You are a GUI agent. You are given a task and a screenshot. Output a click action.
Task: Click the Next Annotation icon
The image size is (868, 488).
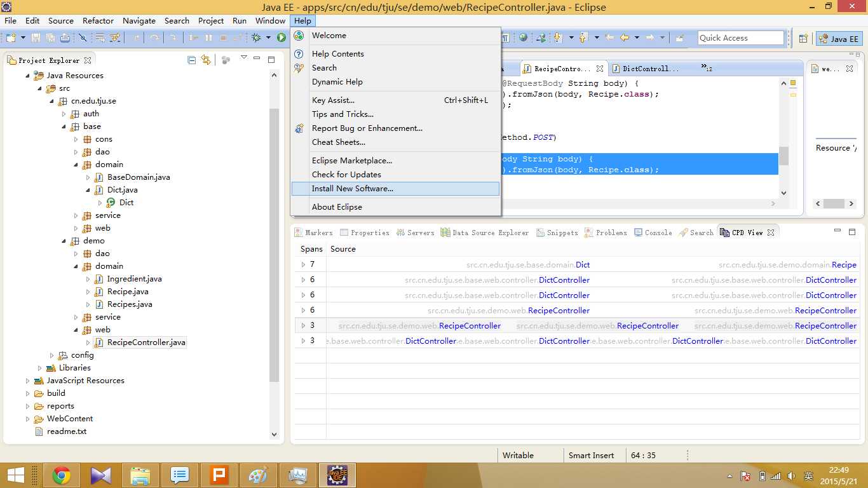click(559, 38)
